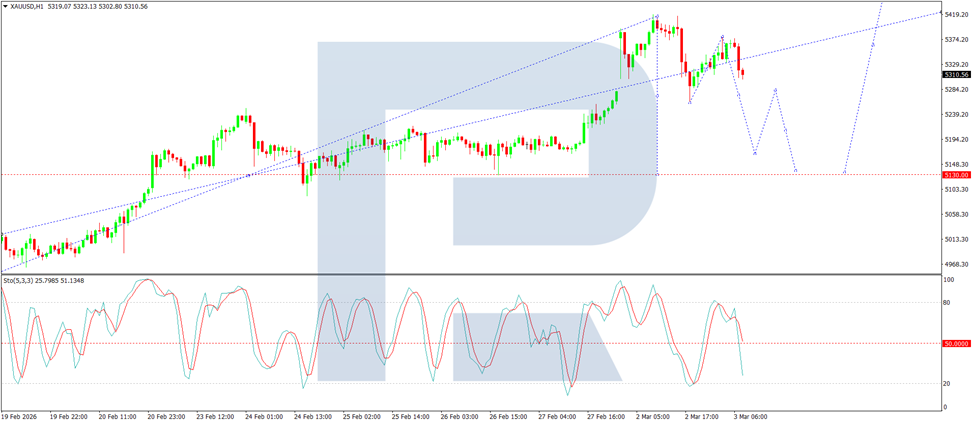974x423 pixels.
Task: Select 5239.20 on the price axis
Action: point(957,115)
